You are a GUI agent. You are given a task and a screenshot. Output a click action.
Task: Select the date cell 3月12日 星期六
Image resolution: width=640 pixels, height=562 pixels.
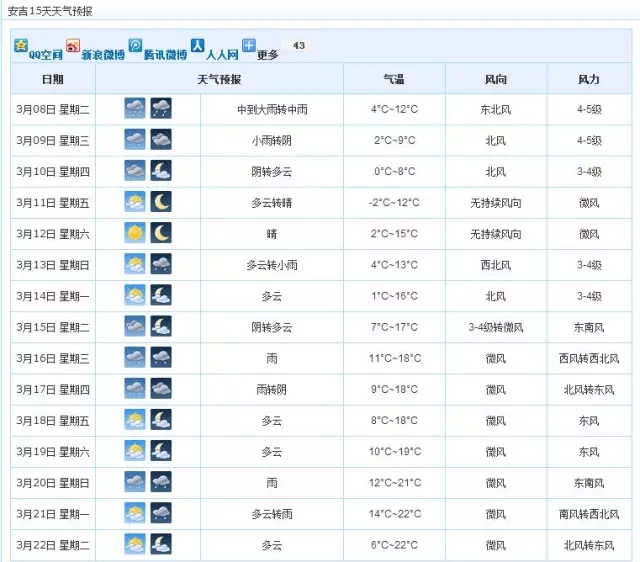click(53, 234)
